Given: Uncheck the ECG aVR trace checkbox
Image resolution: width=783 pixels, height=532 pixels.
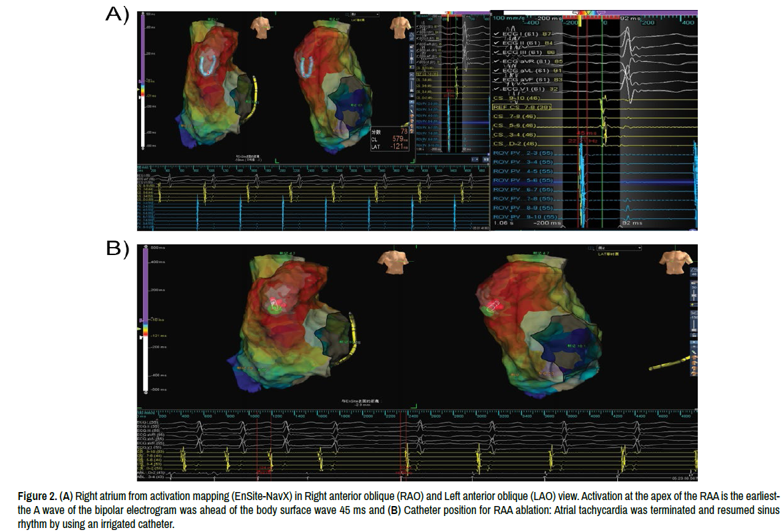Looking at the screenshot, I should (x=497, y=61).
